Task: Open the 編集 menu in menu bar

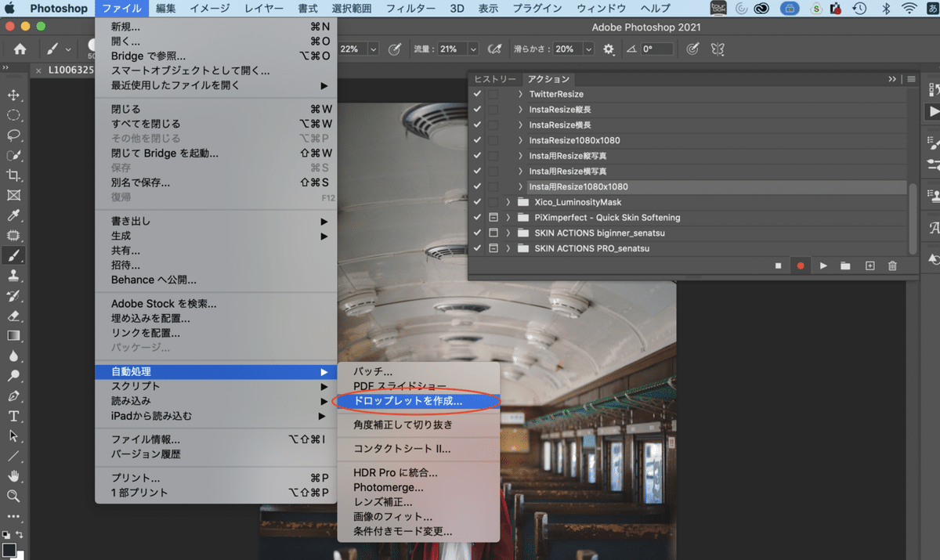Action: point(165,9)
